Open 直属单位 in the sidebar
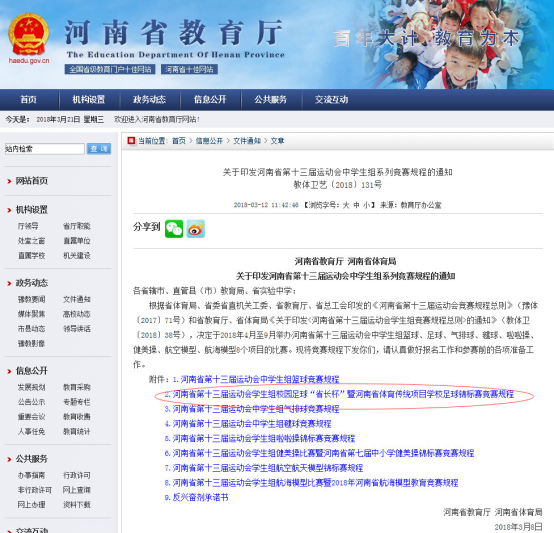Image resolution: width=554 pixels, height=533 pixels. 77,241
